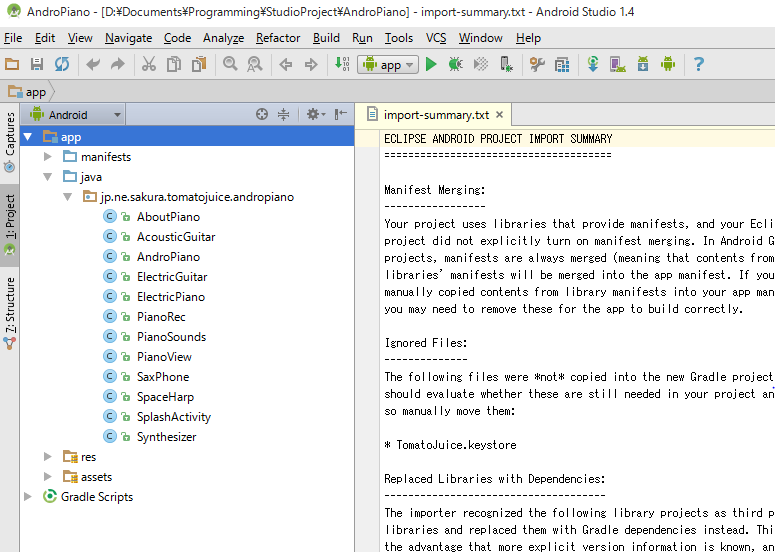Click the project panel settings gear
The image size is (775, 552).
coord(313,114)
